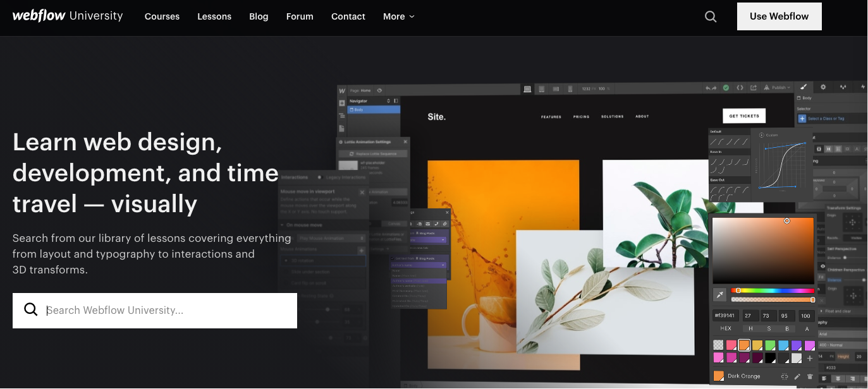
Task: Open the Contact page
Action: 348,16
